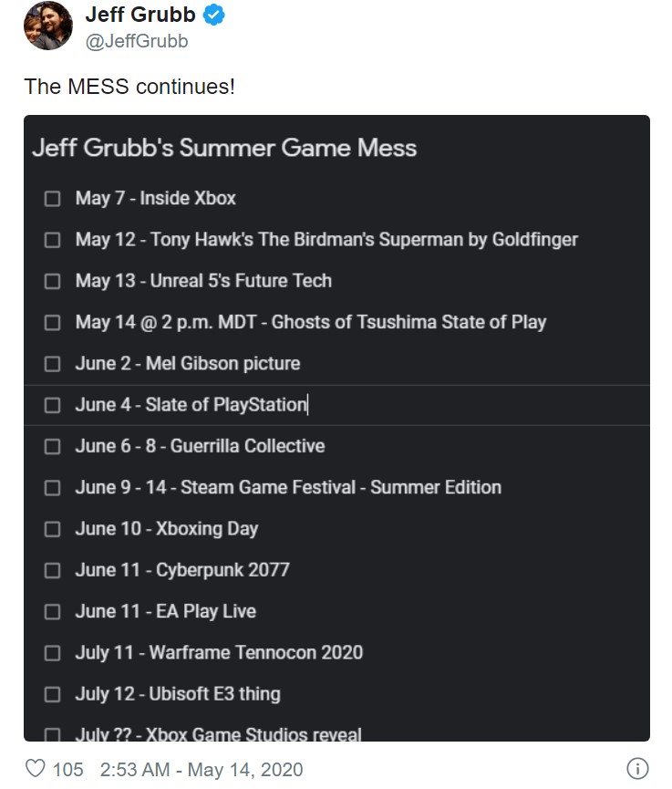Toggle the Mel Gibson picture checkbox
The width and height of the screenshot is (672, 789).
tap(53, 364)
